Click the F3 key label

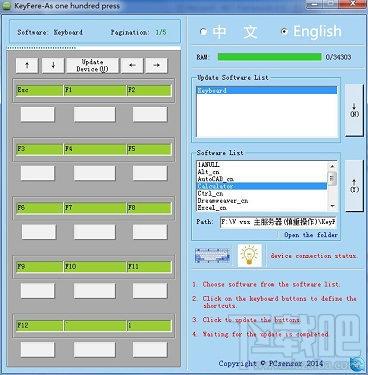pos(40,149)
